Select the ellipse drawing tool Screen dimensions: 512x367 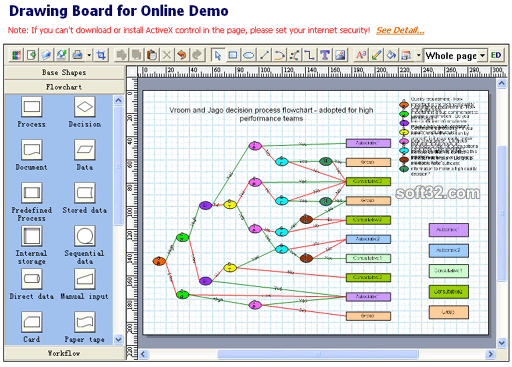248,55
